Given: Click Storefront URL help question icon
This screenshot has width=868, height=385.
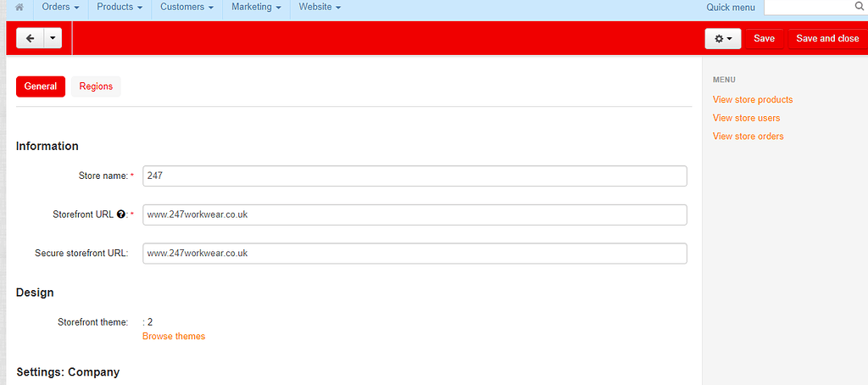Looking at the screenshot, I should [121, 215].
